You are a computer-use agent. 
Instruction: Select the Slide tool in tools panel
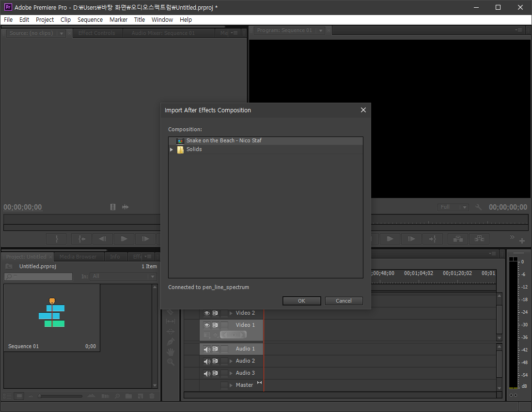point(171,331)
